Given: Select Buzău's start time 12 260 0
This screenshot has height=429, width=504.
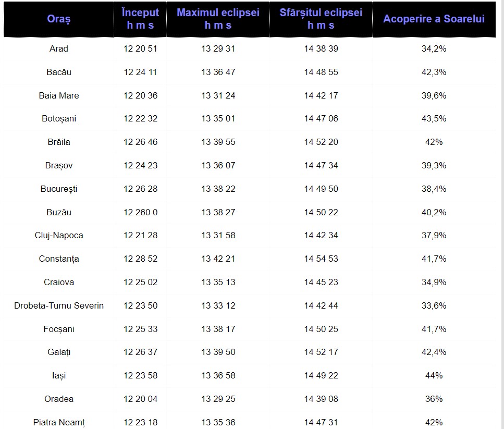Looking at the screenshot, I should [140, 212].
